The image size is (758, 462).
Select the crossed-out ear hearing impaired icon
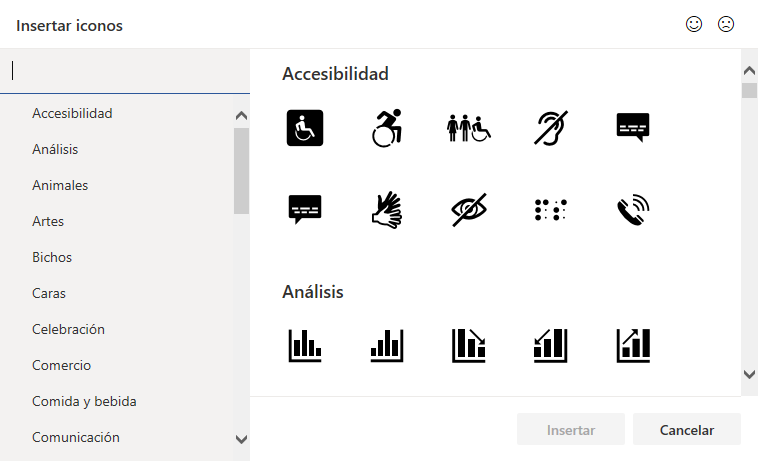click(x=550, y=128)
